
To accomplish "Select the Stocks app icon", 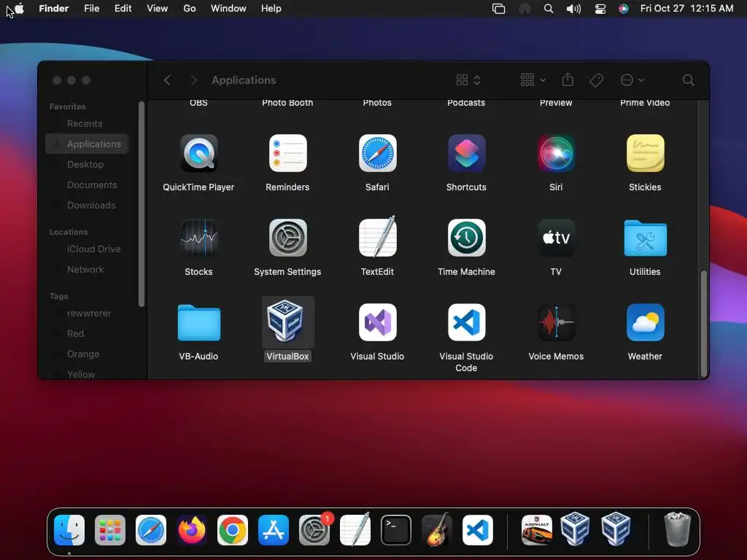I will tap(198, 238).
